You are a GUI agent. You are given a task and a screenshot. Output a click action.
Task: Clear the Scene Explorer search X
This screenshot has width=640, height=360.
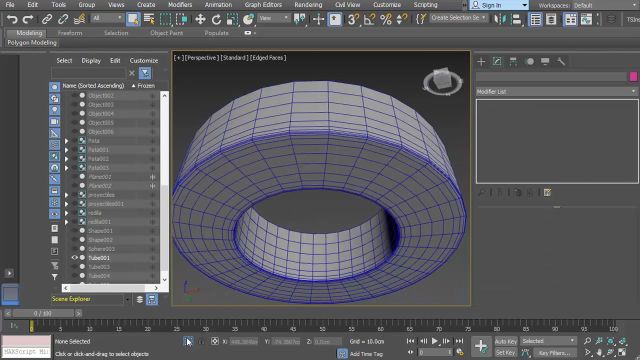[x=132, y=73]
